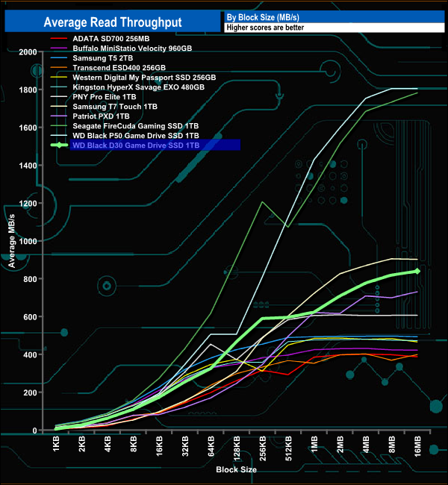This screenshot has height=485, width=448.
Task: Click the blue Samsung T5 legend line swatch
Action: 59,58
